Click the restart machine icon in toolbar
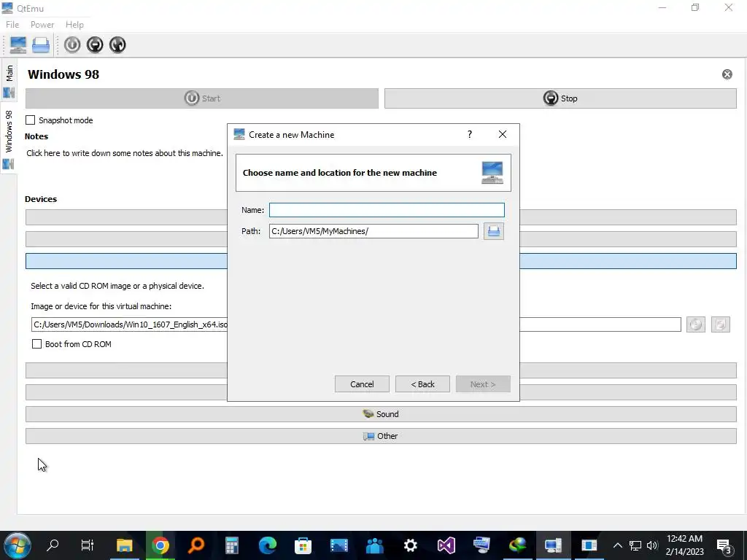 coord(117,44)
